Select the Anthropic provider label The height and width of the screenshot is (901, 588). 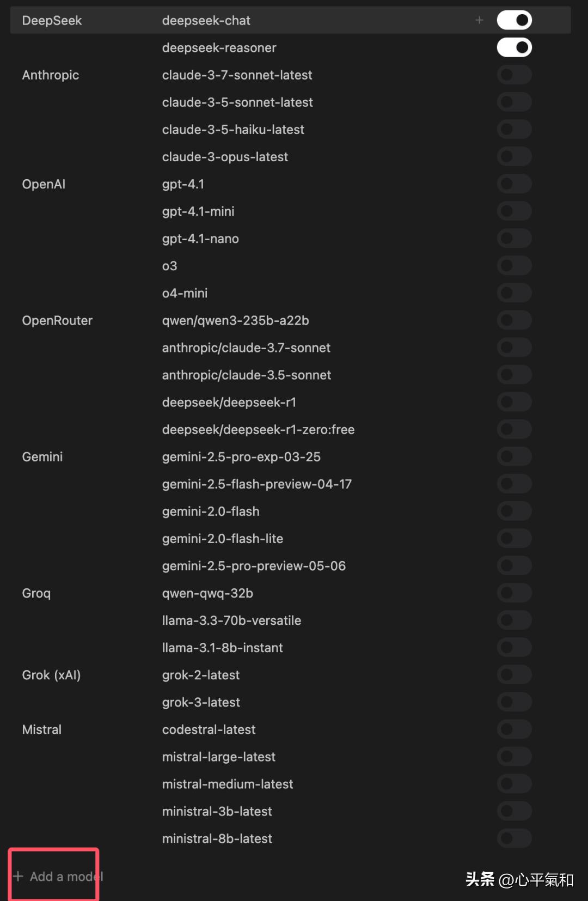(51, 75)
